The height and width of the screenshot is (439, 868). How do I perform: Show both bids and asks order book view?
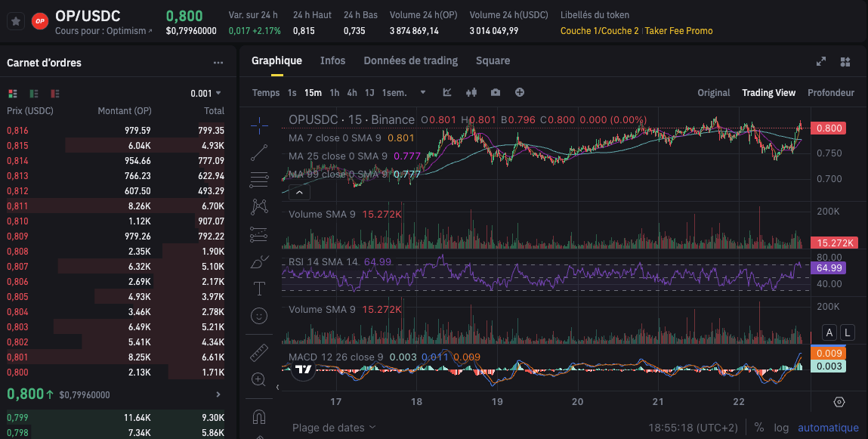(13, 94)
